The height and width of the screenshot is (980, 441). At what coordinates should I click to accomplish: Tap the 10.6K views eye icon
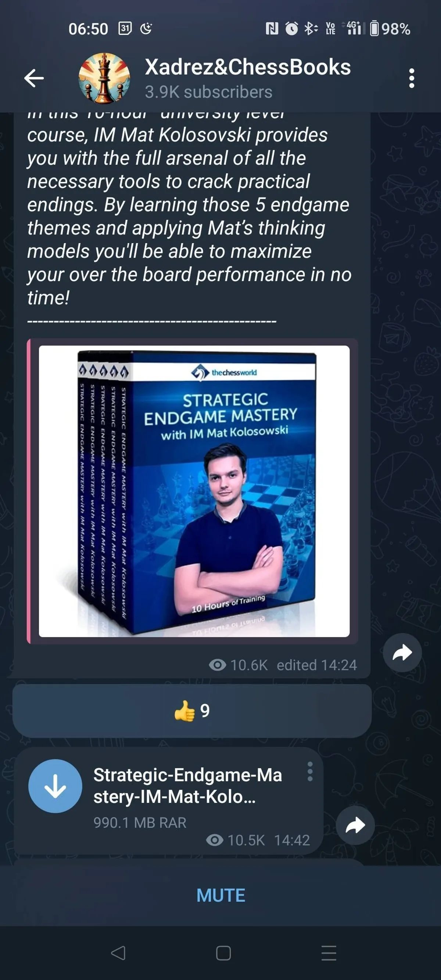point(217,665)
